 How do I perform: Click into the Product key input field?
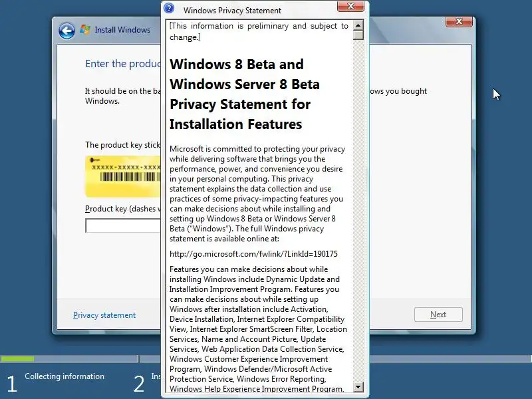(123, 225)
